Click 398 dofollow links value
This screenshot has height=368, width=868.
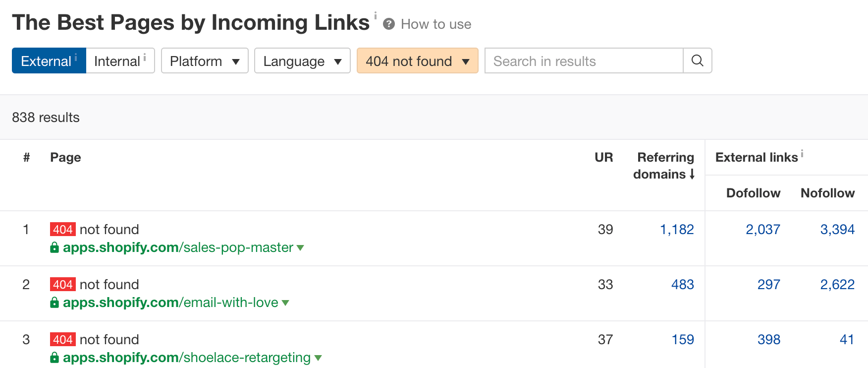point(769,339)
